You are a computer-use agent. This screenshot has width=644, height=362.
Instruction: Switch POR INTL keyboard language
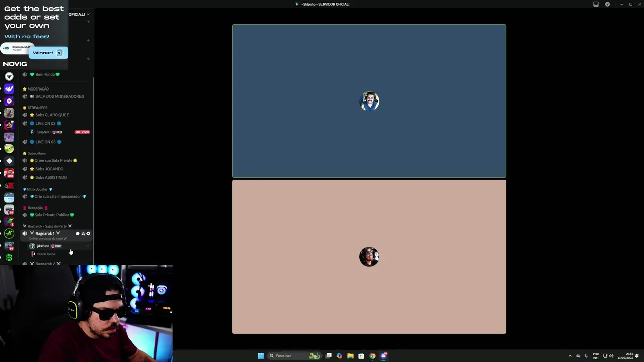pyautogui.click(x=596, y=356)
